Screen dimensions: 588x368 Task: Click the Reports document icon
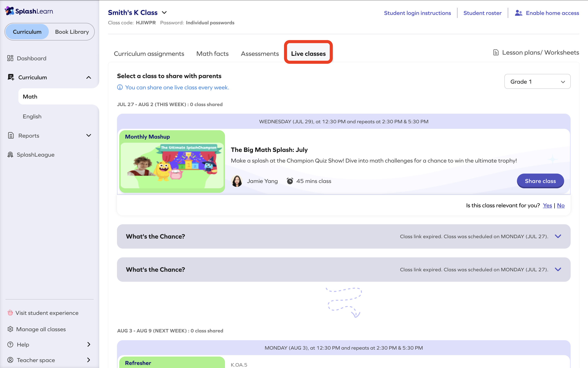point(11,135)
